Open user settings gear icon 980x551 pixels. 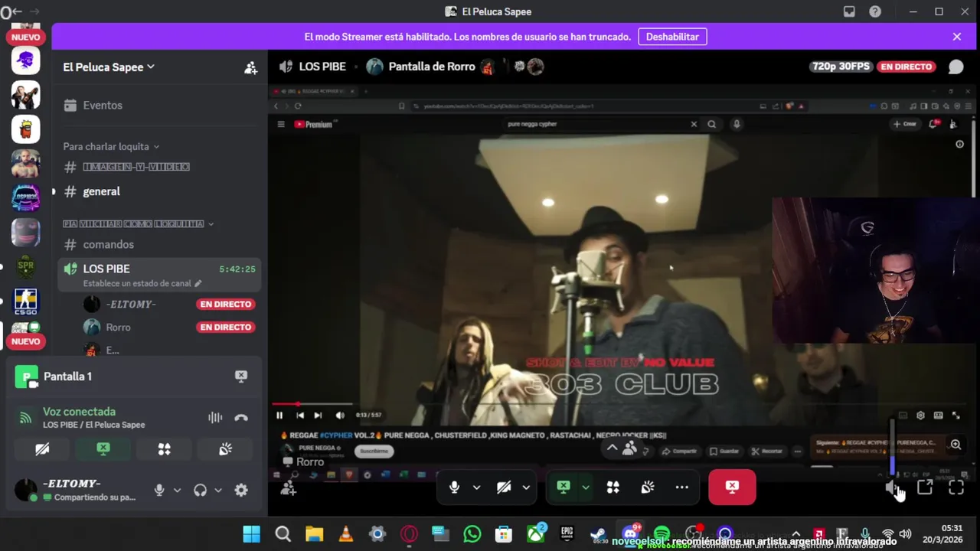241,490
